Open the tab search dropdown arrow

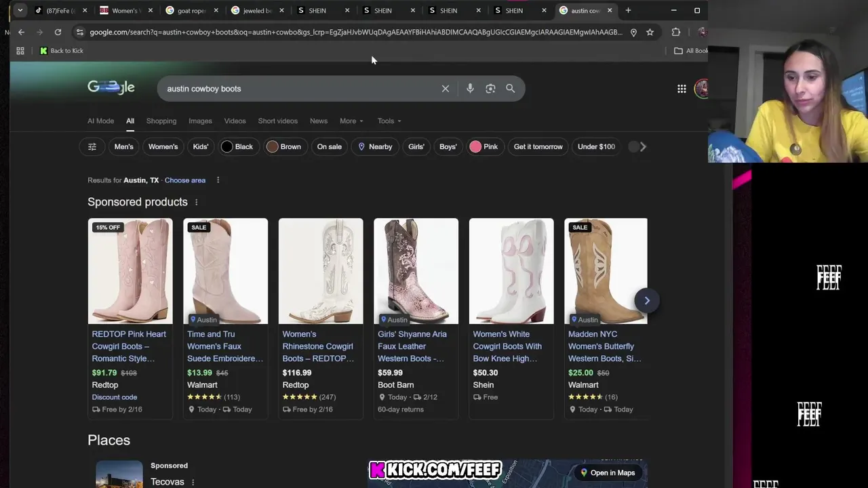[x=20, y=10]
